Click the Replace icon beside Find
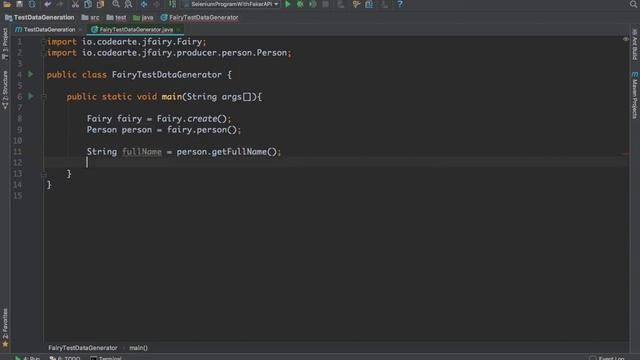 coord(128,4)
